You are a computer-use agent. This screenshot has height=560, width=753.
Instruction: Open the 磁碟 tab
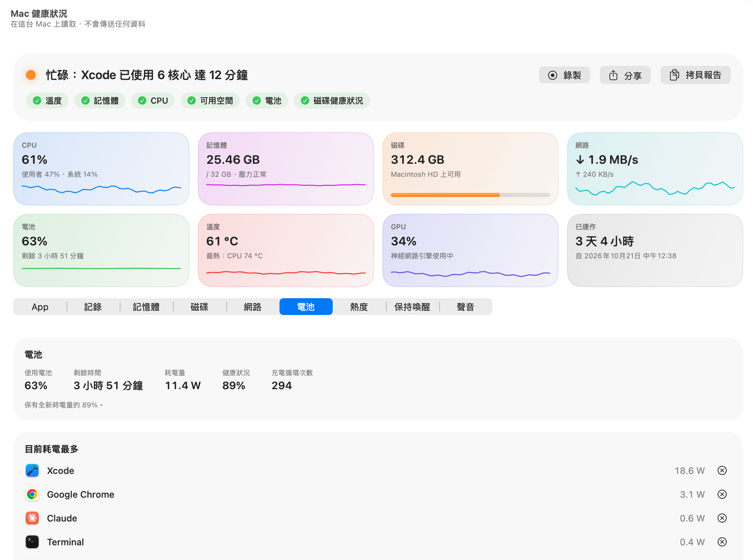click(x=200, y=307)
